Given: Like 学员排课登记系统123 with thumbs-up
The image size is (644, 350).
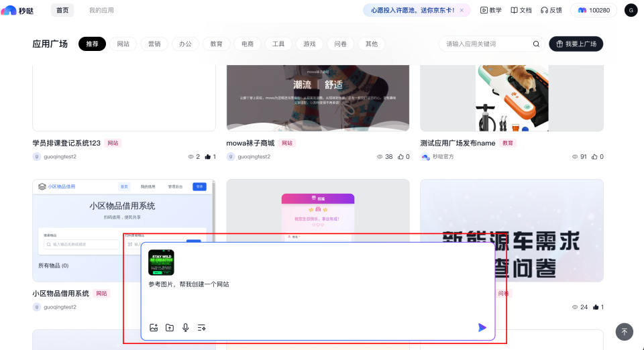Looking at the screenshot, I should coord(208,157).
